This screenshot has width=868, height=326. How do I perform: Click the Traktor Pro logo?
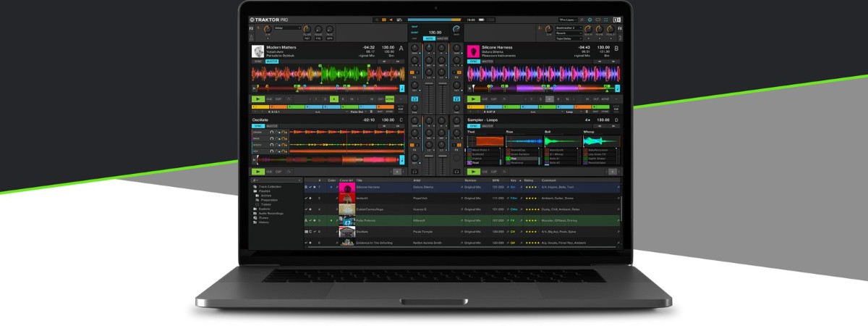pyautogui.click(x=269, y=20)
